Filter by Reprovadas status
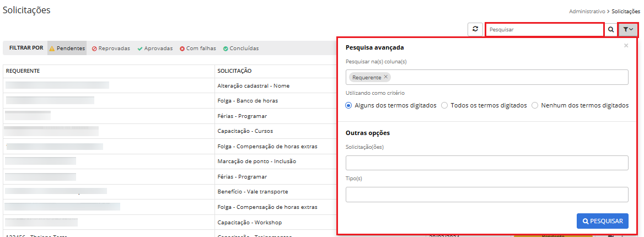 click(x=111, y=48)
